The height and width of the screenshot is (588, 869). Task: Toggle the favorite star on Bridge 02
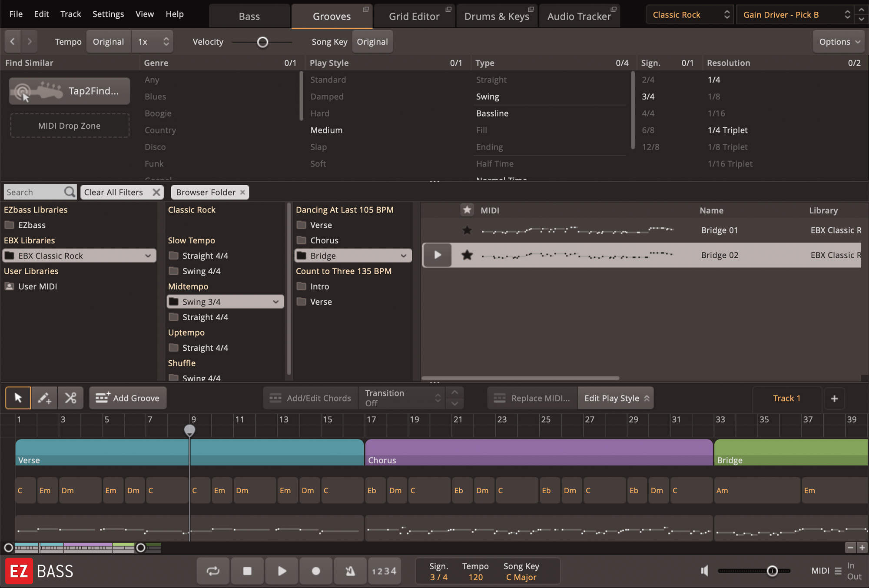point(468,255)
